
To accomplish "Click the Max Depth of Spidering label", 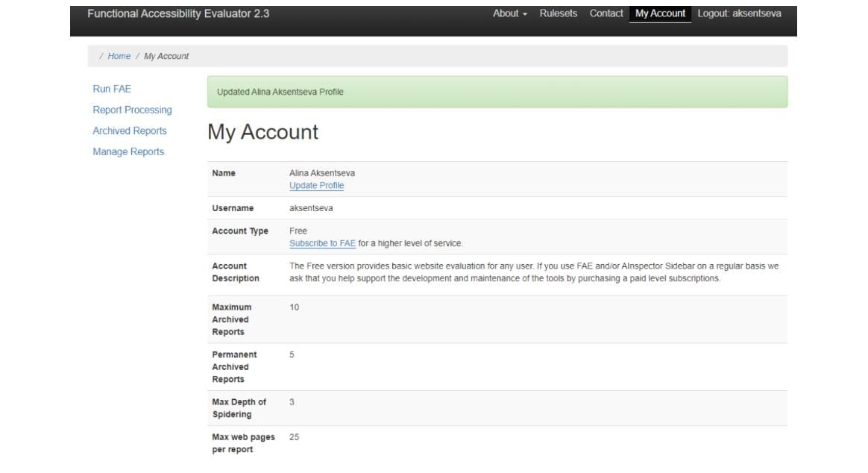I will [x=239, y=408].
